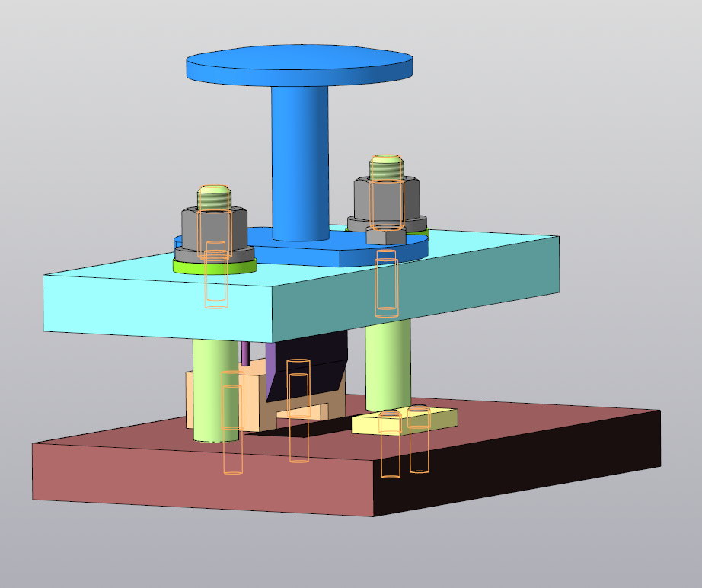Pick the small gray square bolt head
The image size is (702, 588).
384,236
